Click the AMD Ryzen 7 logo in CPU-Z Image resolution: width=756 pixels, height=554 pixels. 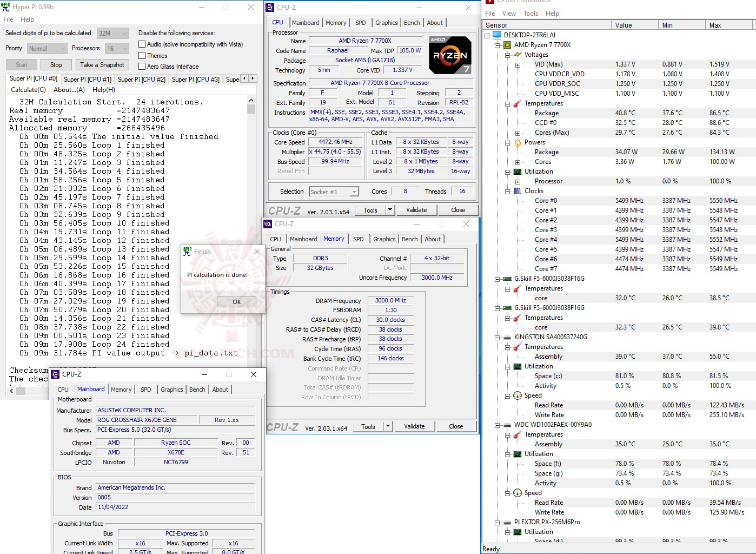tap(450, 55)
